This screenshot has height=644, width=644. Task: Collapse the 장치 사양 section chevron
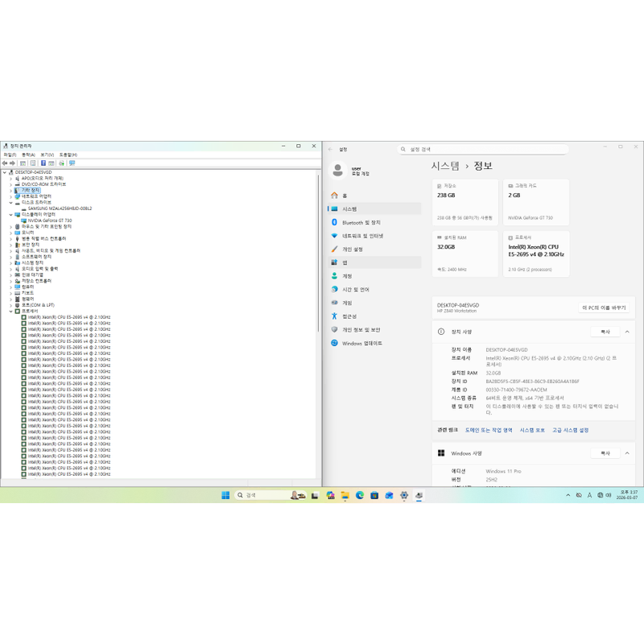(x=627, y=332)
